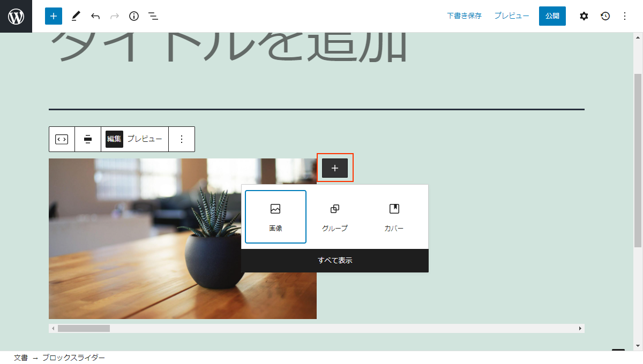Redo the change with forward arrow
Screen dimensions: 643x364
coord(115,16)
